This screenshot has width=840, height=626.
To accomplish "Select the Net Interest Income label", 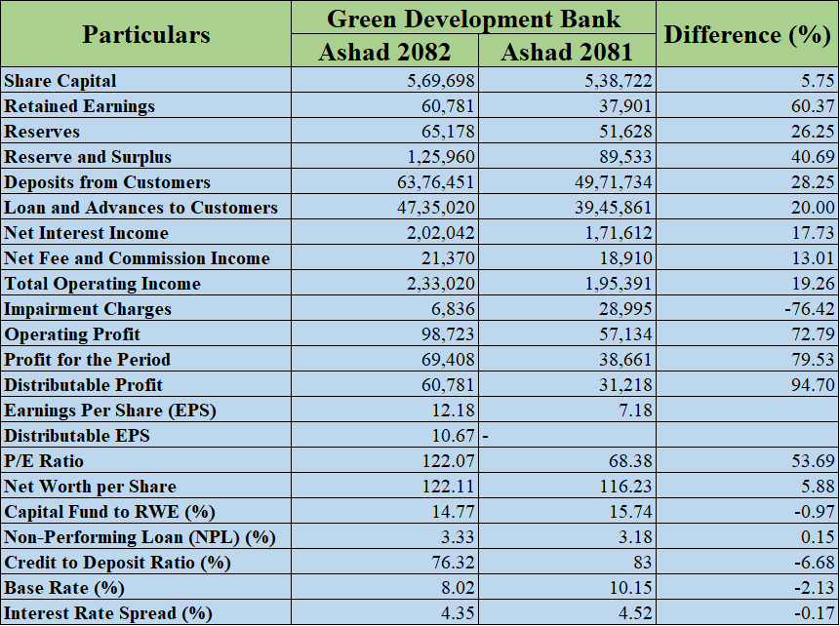I will click(x=86, y=233).
